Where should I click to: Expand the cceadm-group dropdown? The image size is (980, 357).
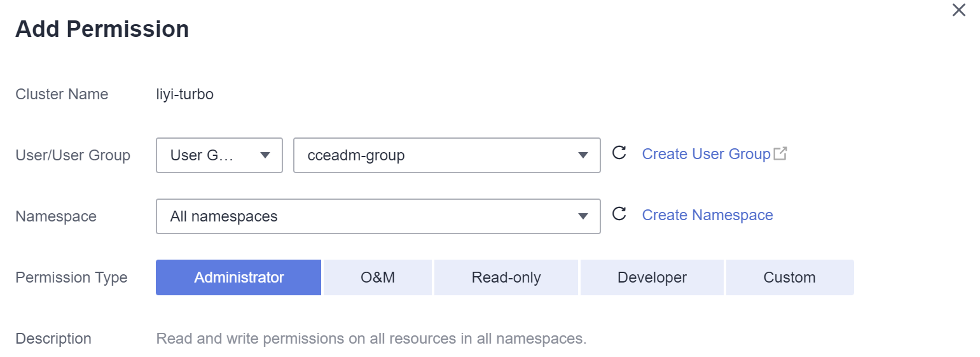(447, 155)
